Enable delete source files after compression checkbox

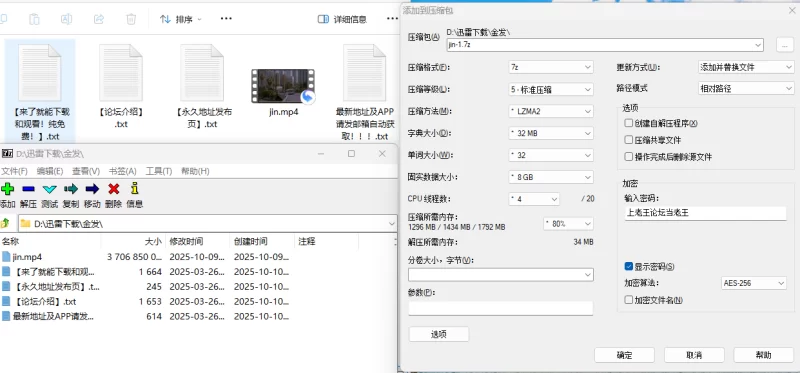coord(629,157)
